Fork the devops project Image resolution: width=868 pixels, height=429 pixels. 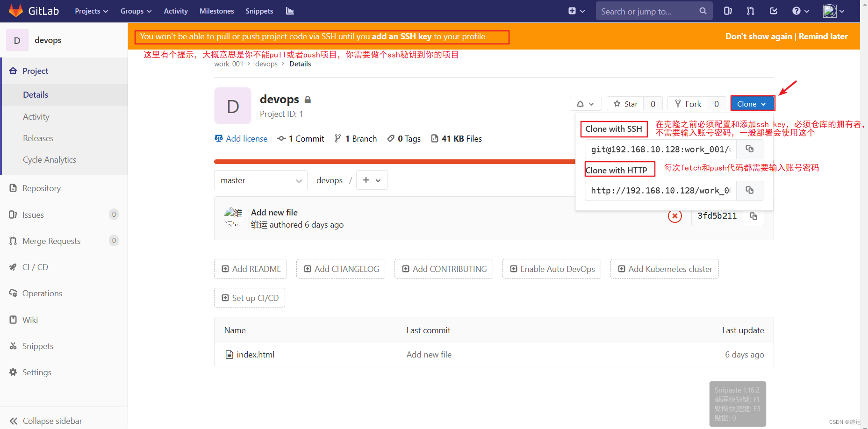coord(688,104)
